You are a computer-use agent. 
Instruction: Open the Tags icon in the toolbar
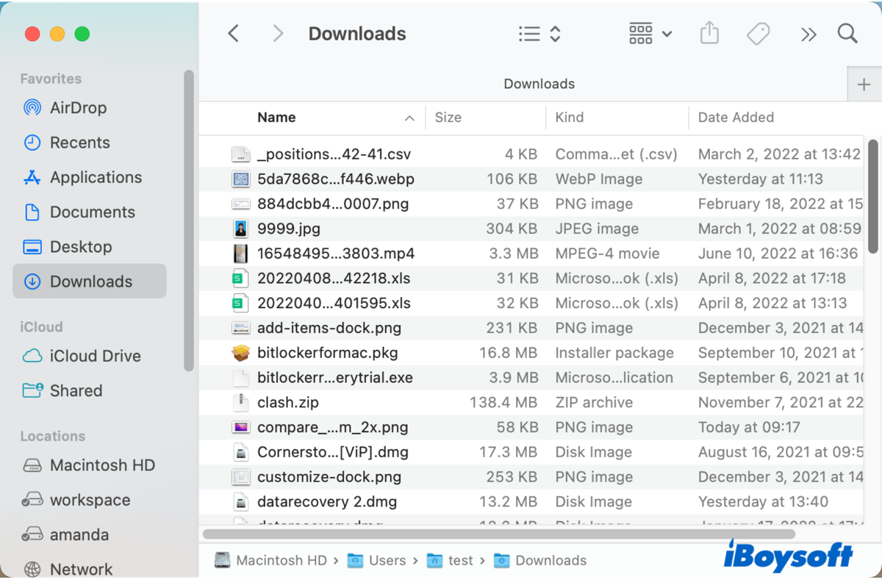click(x=758, y=33)
